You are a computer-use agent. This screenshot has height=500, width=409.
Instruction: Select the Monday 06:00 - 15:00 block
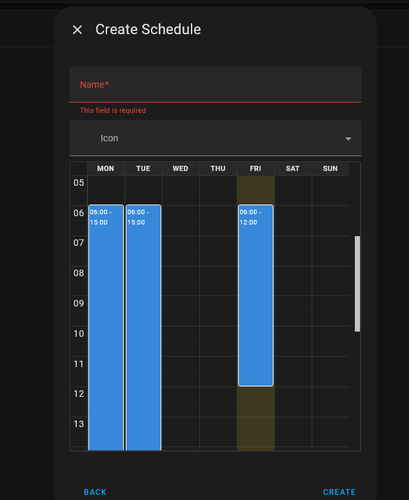pyautogui.click(x=106, y=327)
